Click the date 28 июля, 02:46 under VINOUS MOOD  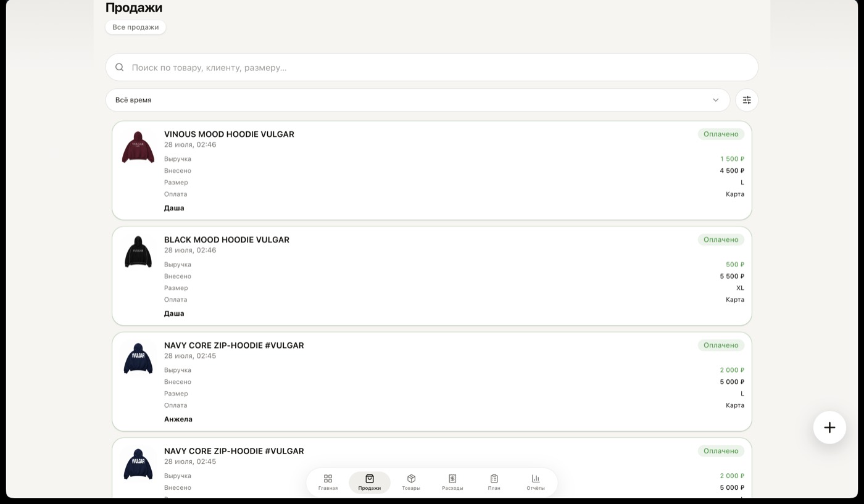pos(190,145)
